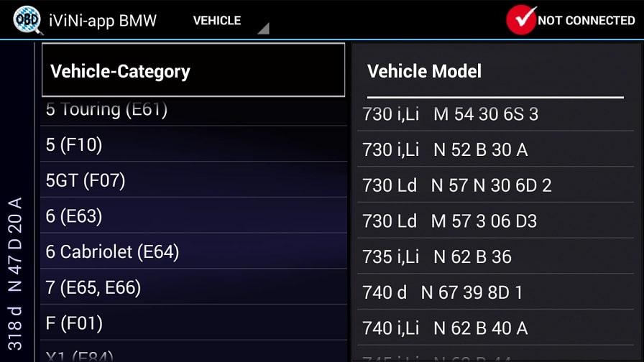Select the Vehicle Model header
This screenshot has height=362, width=644.
pyautogui.click(x=495, y=71)
